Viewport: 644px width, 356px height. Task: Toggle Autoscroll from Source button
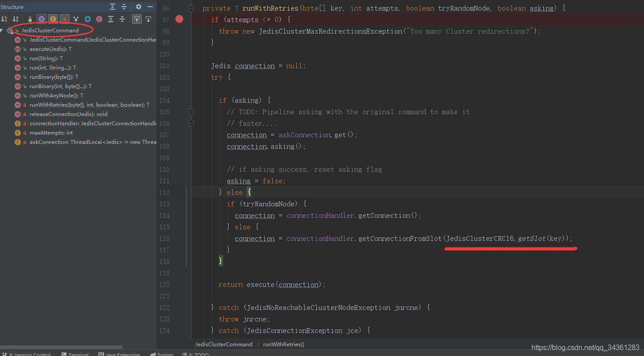coord(148,19)
